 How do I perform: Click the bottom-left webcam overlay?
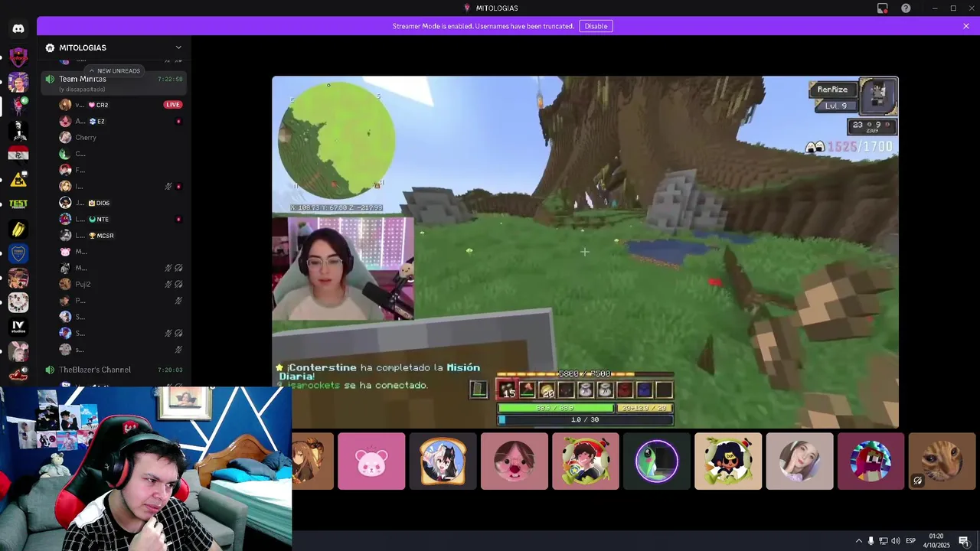145,468
